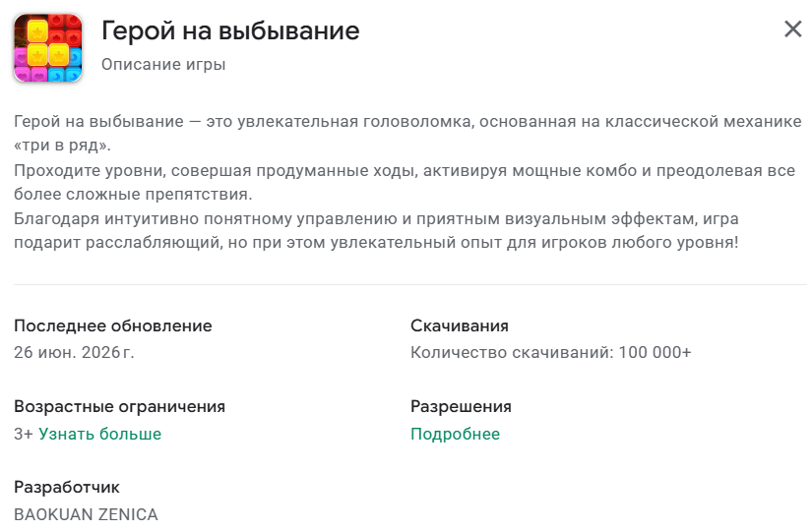Select the 100 000+ downloads count text
Image resolution: width=812 pixels, height=531 pixels.
tap(656, 352)
